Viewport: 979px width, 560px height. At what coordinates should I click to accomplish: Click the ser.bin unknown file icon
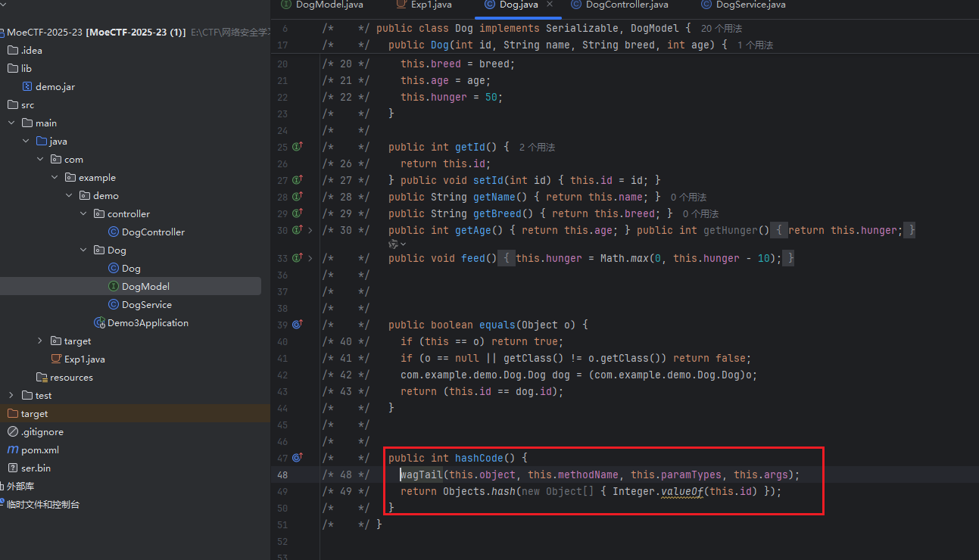point(13,468)
